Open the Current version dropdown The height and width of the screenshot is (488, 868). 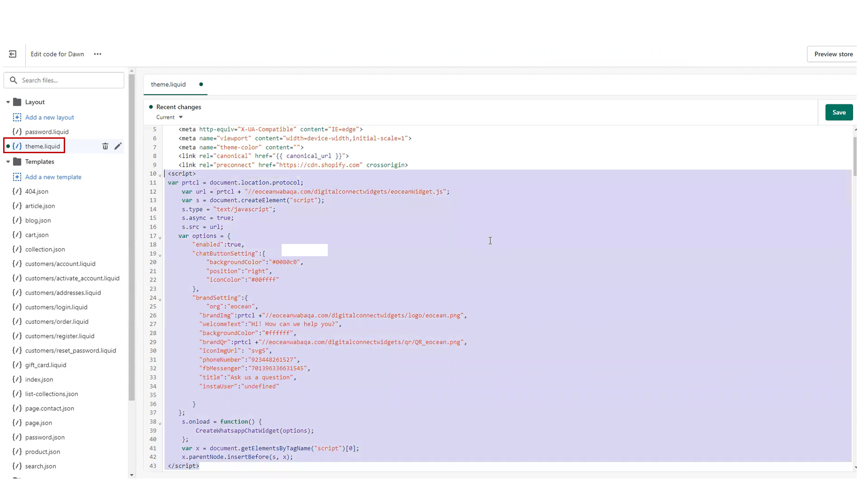tap(170, 117)
